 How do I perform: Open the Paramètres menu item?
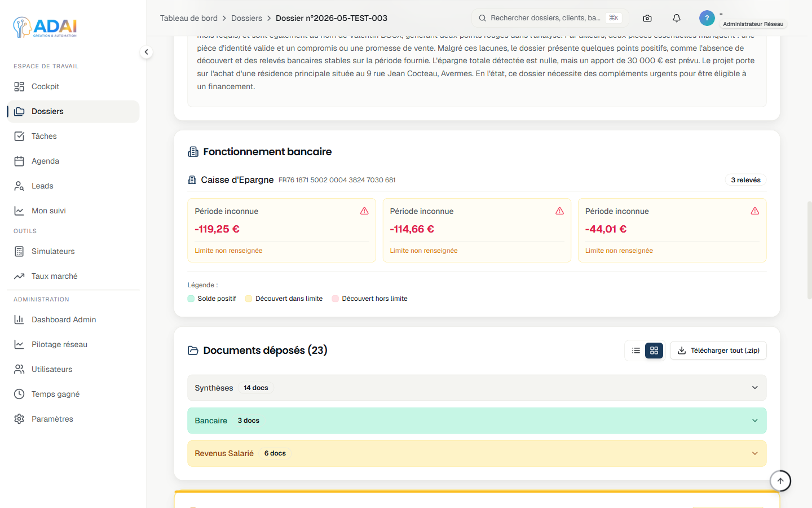click(x=73, y=419)
